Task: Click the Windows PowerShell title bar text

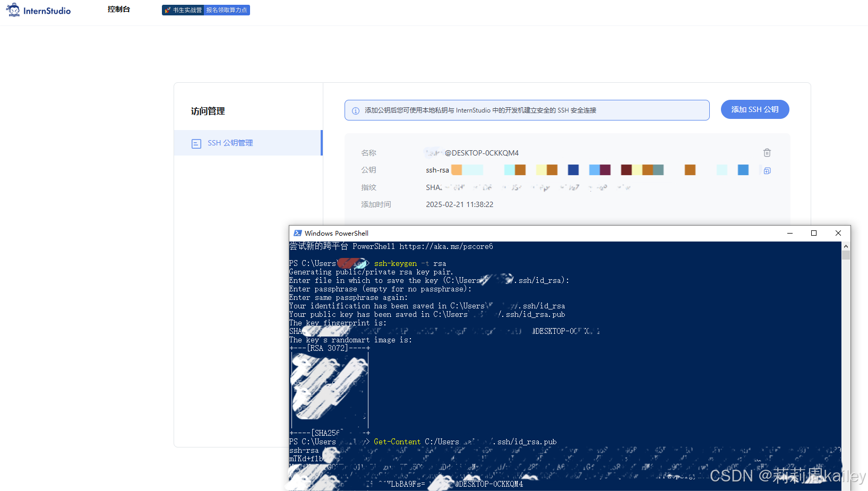Action: point(337,233)
